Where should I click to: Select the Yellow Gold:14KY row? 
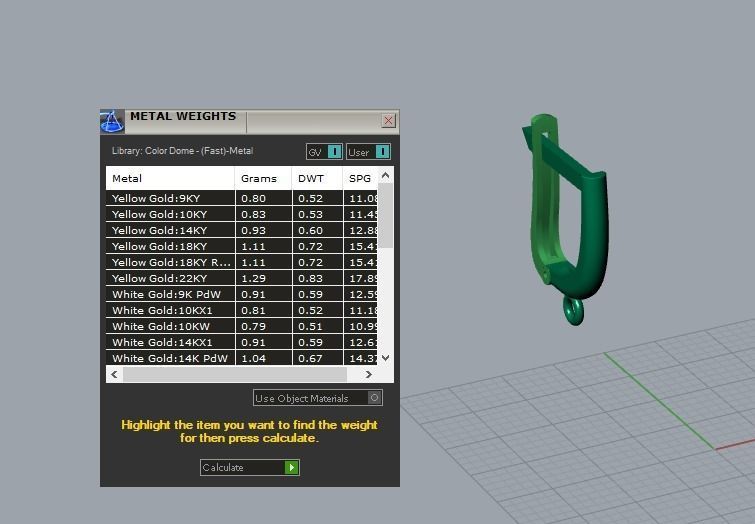click(242, 230)
